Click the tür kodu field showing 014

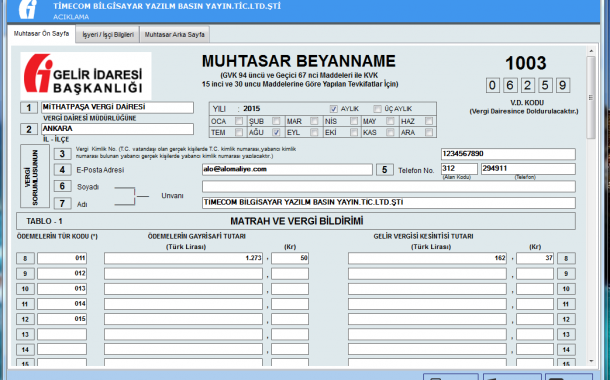coord(62,304)
